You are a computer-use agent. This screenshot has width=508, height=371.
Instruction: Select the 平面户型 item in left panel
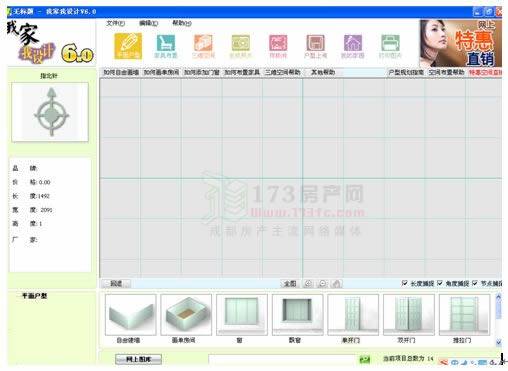(34, 296)
